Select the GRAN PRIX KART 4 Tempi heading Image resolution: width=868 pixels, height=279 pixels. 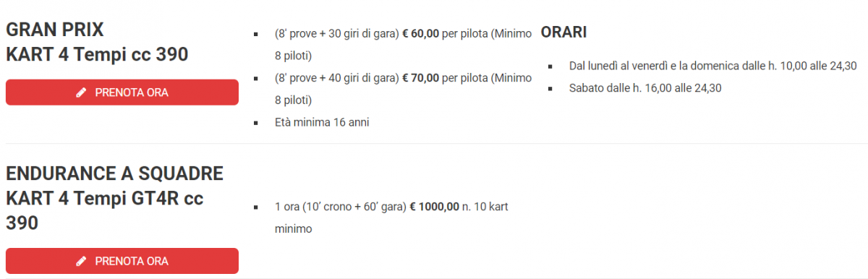point(97,42)
